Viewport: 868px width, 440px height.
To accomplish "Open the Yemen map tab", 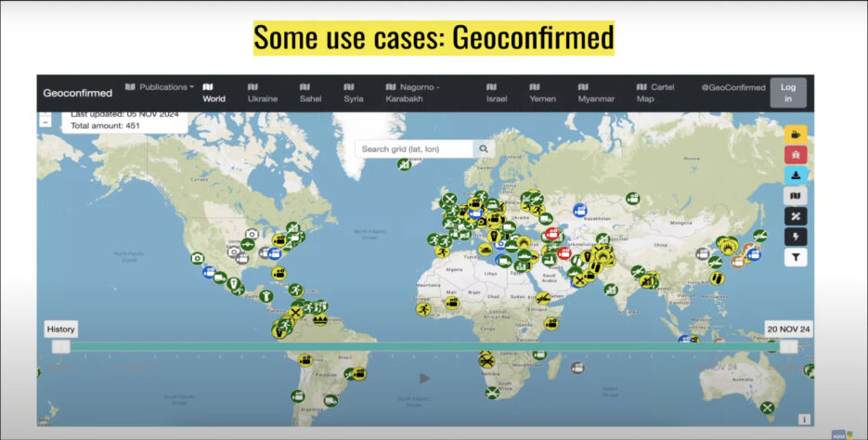I will (542, 93).
